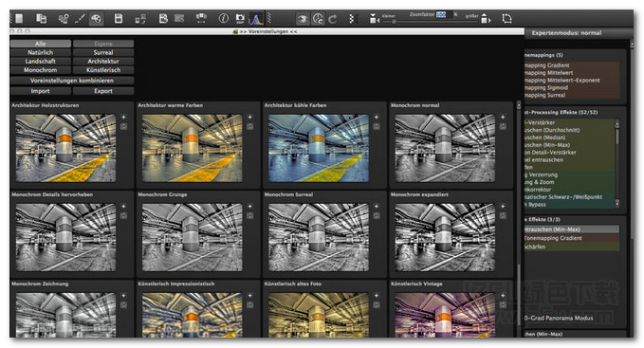Select the 'Künstlerisch' presets category
Viewport: 644px width, 348px height.
pos(103,70)
